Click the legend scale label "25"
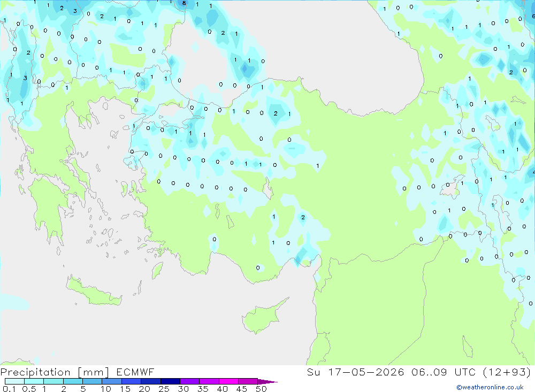535x392 pixels. (x=164, y=389)
